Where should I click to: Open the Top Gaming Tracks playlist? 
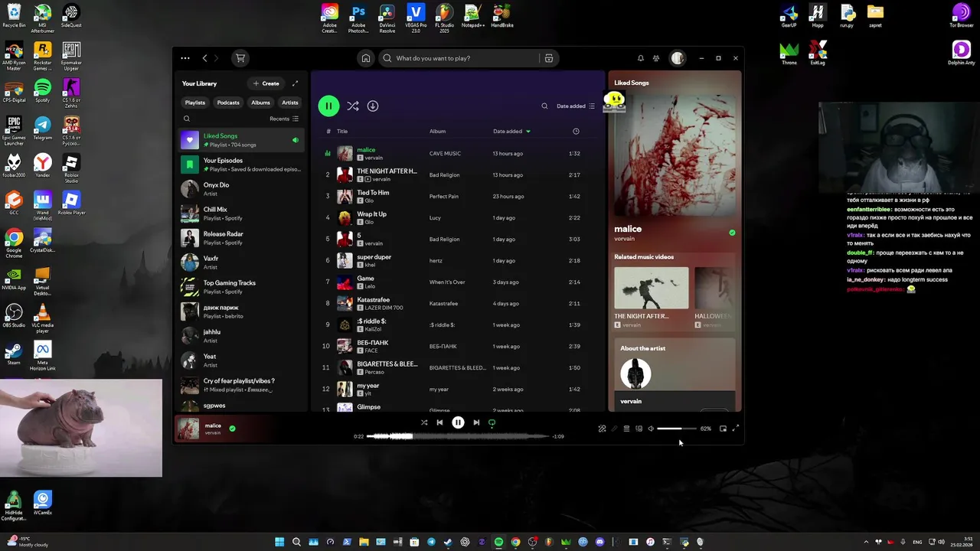tap(242, 286)
